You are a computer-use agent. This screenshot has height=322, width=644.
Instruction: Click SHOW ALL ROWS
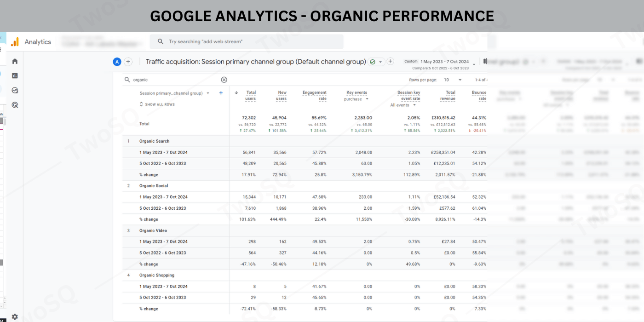(x=157, y=104)
